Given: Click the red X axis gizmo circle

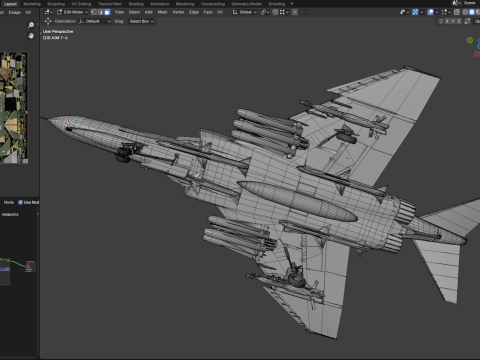Looking at the screenshot, I should click(477, 54).
